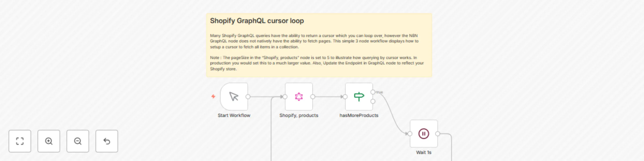
Task: Reset the canvas zoom level
Action: click(x=107, y=141)
